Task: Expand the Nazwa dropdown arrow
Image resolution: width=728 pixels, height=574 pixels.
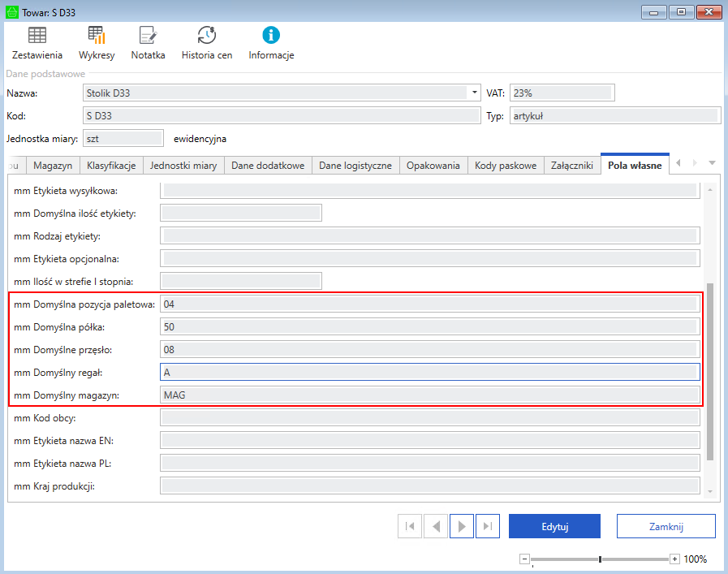Action: point(474,93)
